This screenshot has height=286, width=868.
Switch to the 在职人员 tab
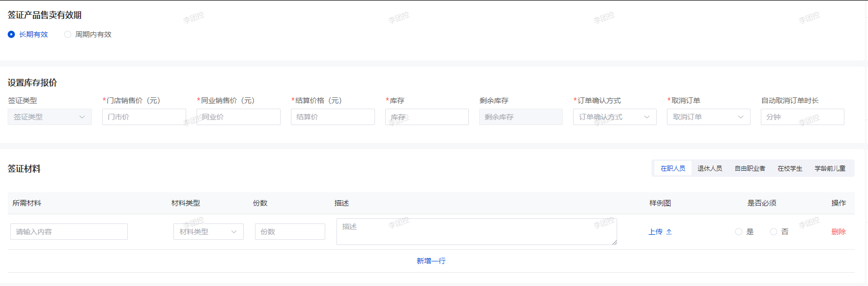673,168
